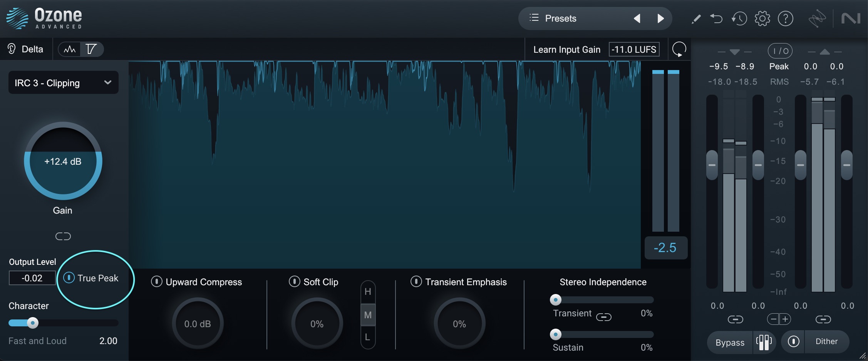Toggle the Transient/Sustain link icon

[x=603, y=317]
